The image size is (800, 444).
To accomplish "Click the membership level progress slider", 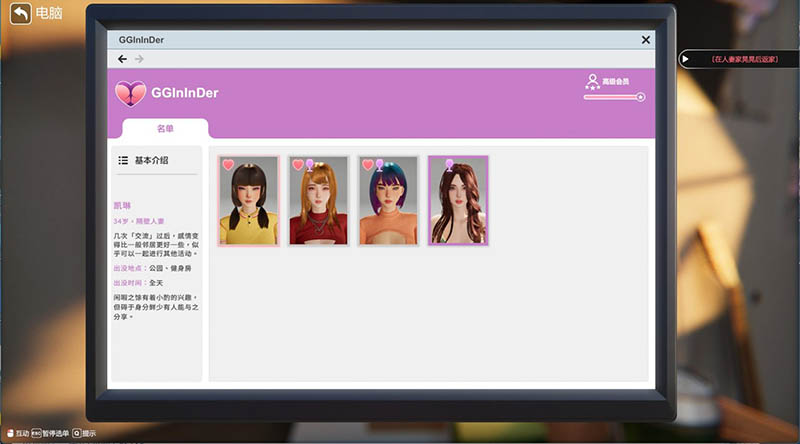I will (x=614, y=97).
